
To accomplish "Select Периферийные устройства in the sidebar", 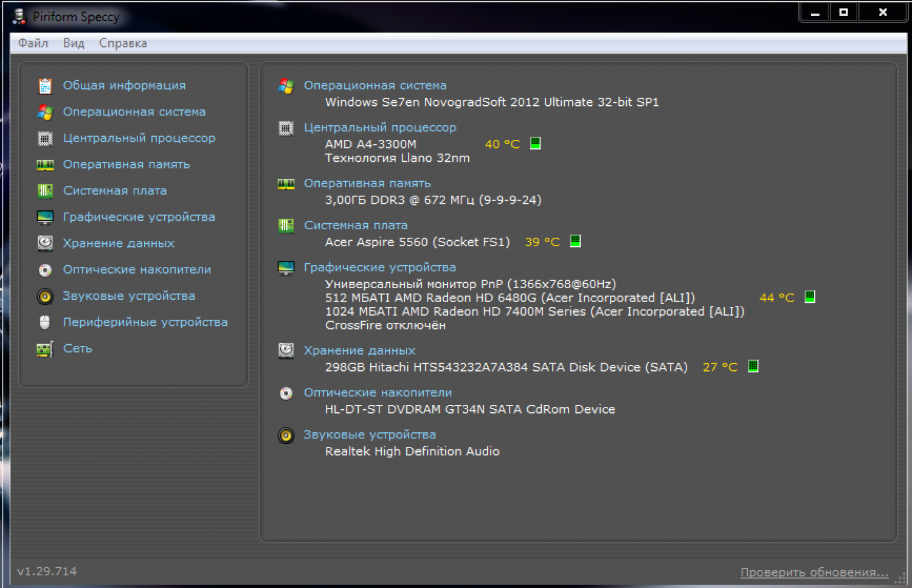I will click(145, 322).
